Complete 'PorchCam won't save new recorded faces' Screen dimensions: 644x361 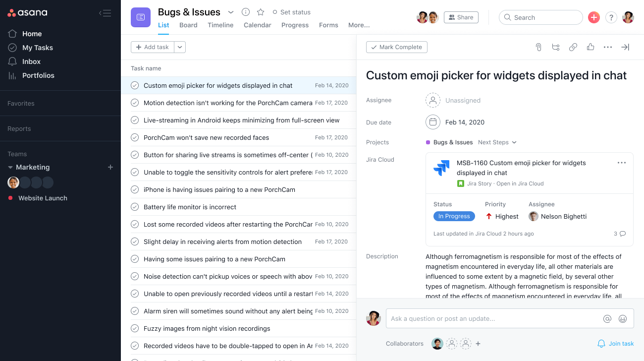tap(135, 137)
